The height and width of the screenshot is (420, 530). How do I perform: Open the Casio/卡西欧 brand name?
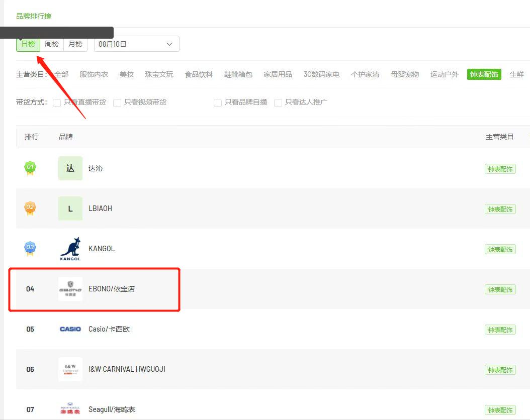click(109, 329)
